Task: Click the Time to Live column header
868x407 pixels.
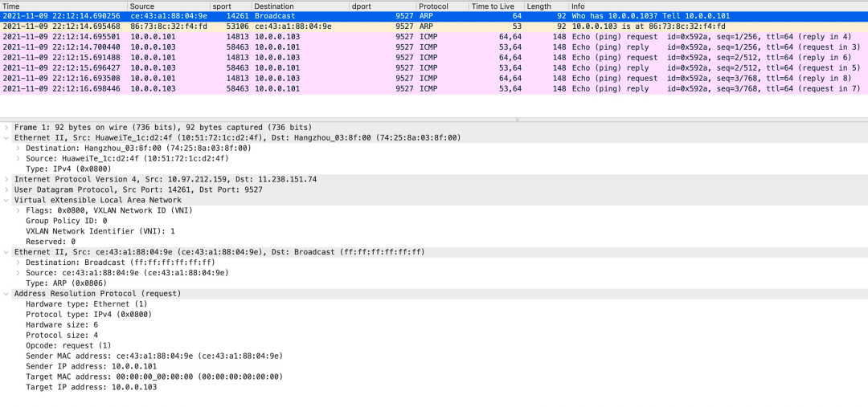Action: point(496,6)
